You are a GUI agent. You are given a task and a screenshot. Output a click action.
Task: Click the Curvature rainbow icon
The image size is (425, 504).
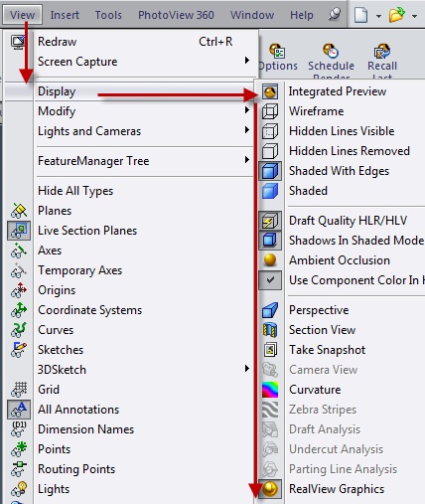pyautogui.click(x=270, y=390)
